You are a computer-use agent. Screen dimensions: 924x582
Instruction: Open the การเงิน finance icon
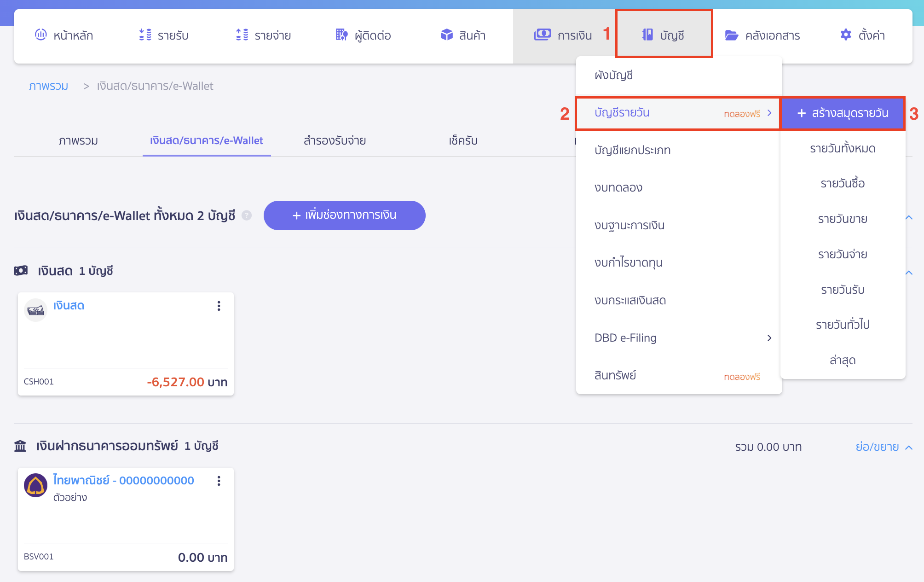pos(542,34)
